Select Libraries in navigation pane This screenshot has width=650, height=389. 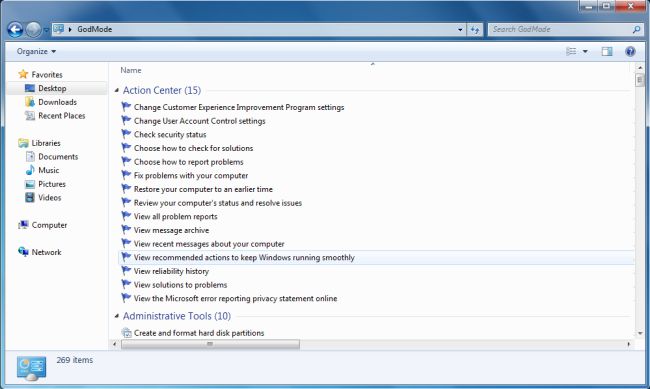tap(46, 143)
